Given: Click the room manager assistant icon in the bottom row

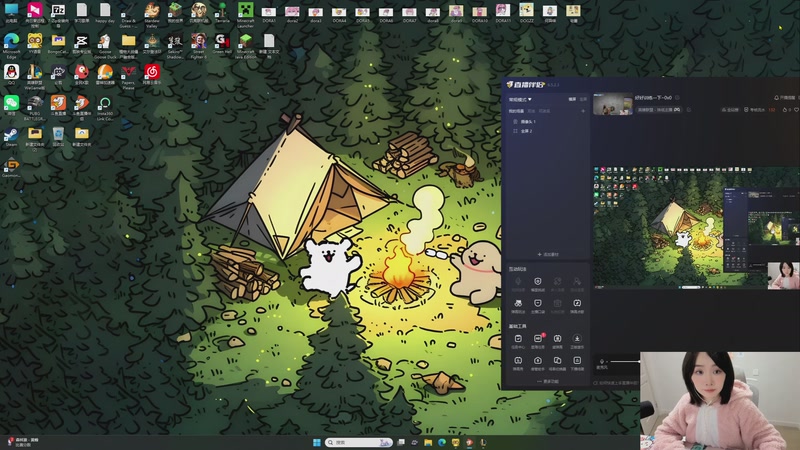Looking at the screenshot, I should pos(538,360).
